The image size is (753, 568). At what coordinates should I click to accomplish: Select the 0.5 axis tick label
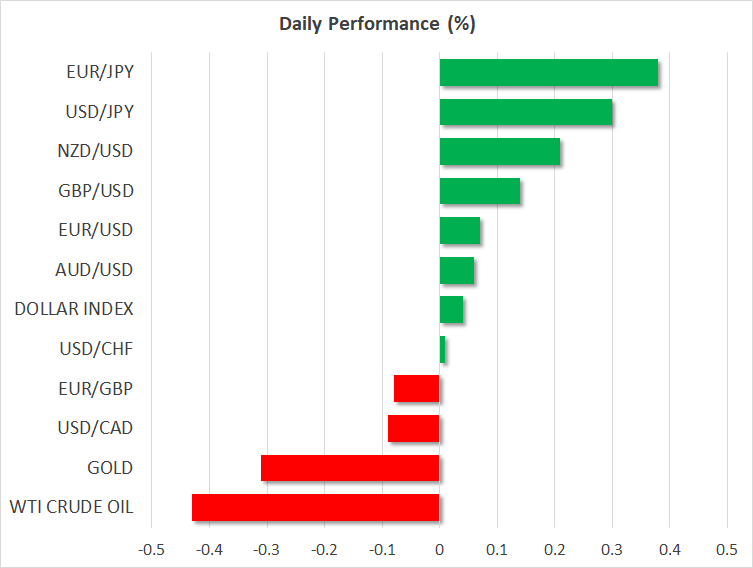pyautogui.click(x=727, y=549)
